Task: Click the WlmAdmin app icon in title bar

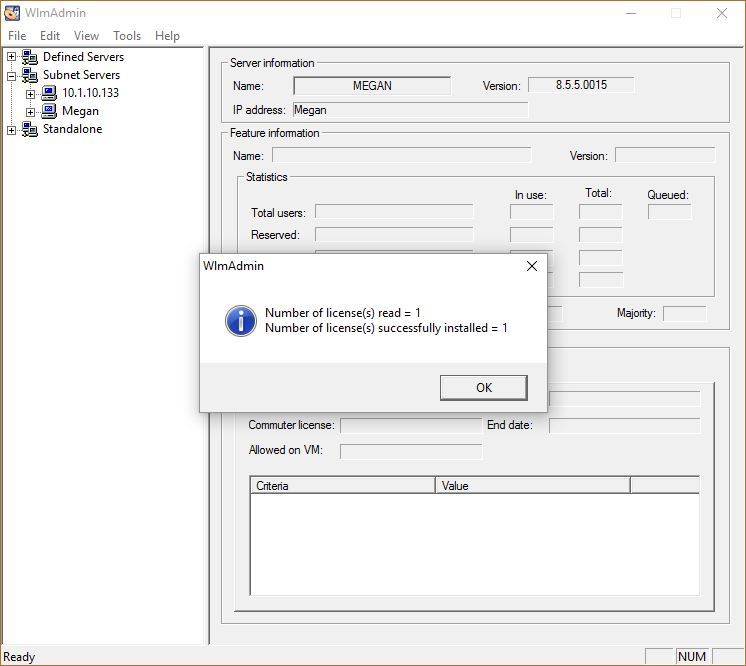Action: click(12, 13)
